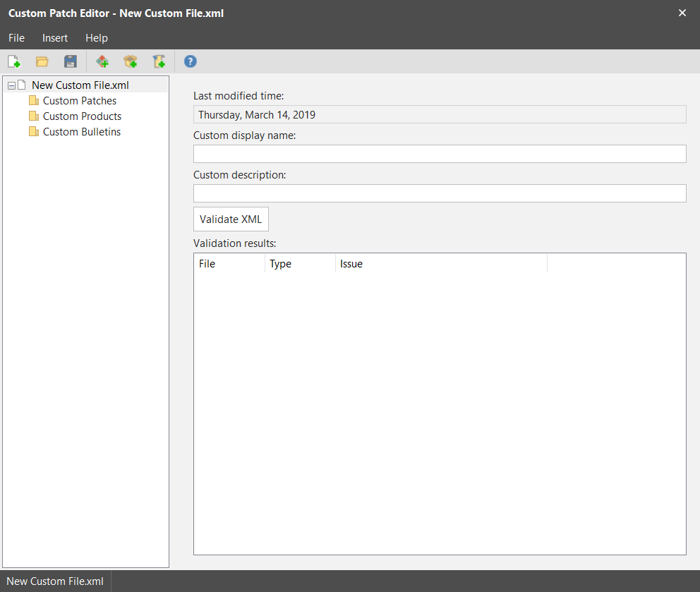The width and height of the screenshot is (700, 592).
Task: Open the File menu
Action: (x=16, y=38)
